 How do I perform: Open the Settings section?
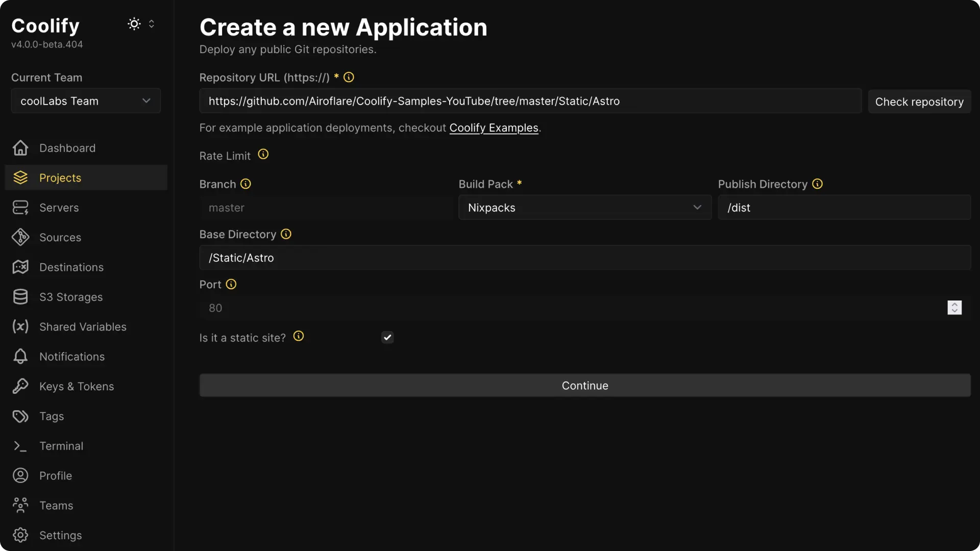point(61,535)
